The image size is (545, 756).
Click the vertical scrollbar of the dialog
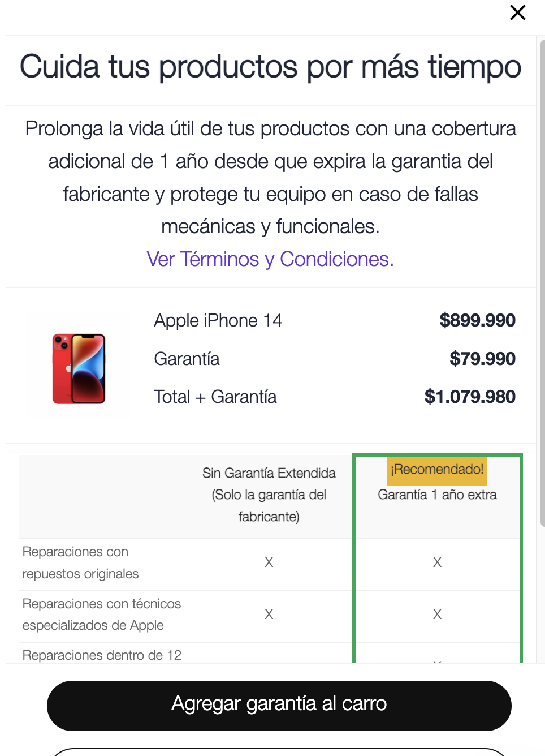[542, 283]
